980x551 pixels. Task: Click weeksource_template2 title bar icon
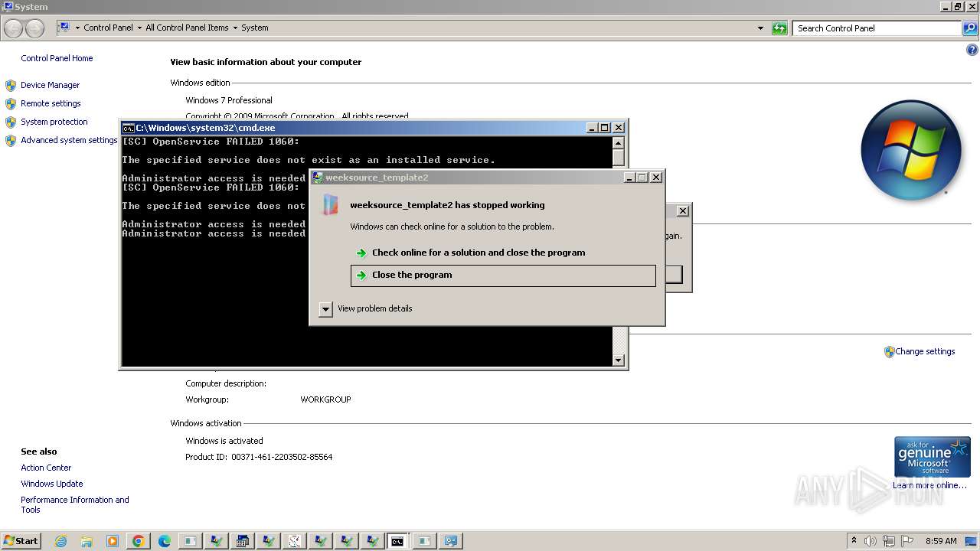318,178
